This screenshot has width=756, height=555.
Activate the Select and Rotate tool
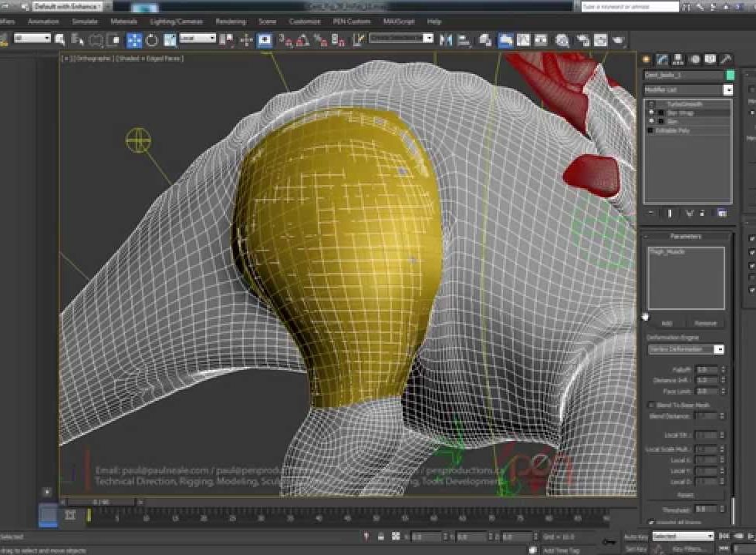tap(152, 40)
